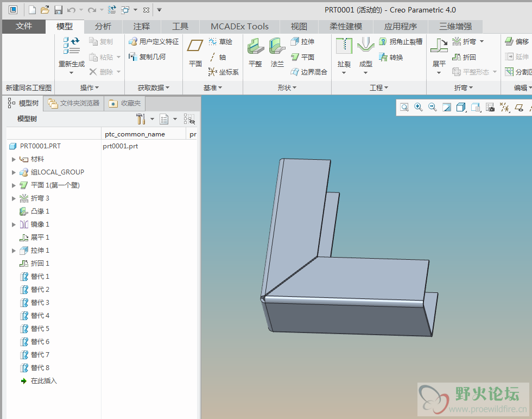Open the 收藏夹 navigator tab
The image size is (532, 419).
click(125, 103)
